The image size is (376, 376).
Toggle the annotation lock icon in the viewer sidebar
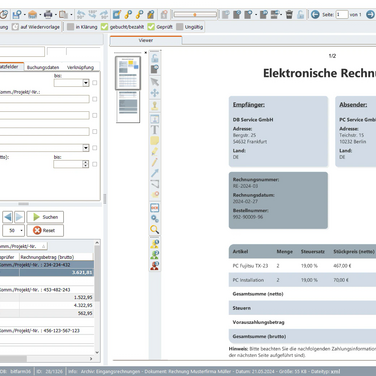tap(155, 58)
